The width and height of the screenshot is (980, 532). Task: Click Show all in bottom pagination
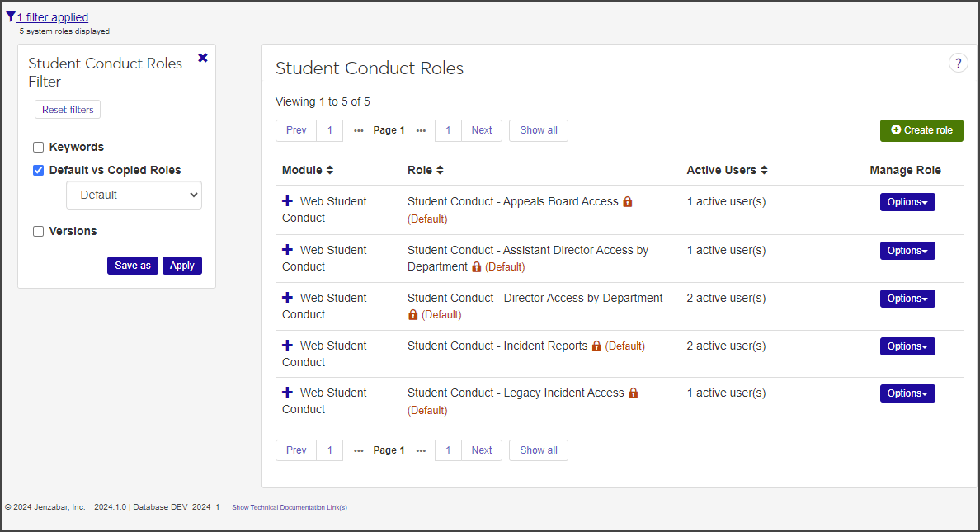(538, 450)
